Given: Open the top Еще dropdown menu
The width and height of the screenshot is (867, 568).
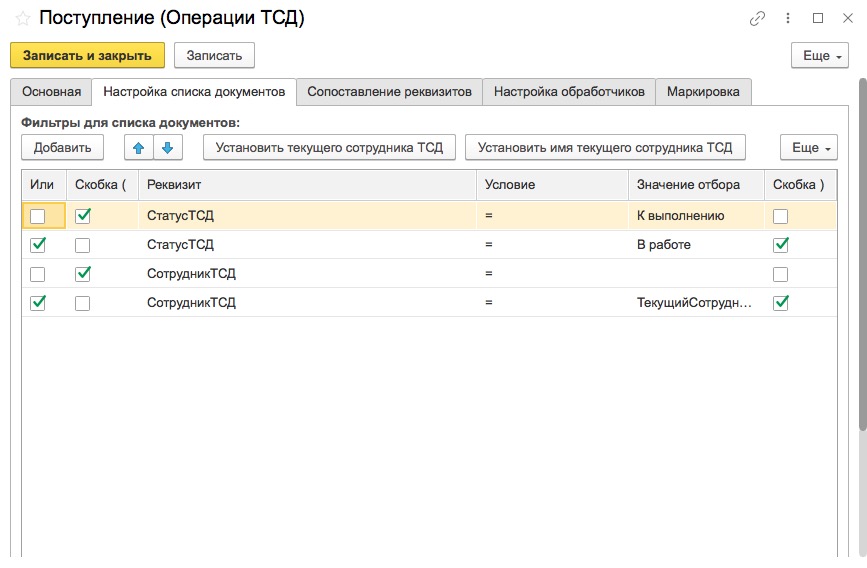Looking at the screenshot, I should (x=819, y=55).
